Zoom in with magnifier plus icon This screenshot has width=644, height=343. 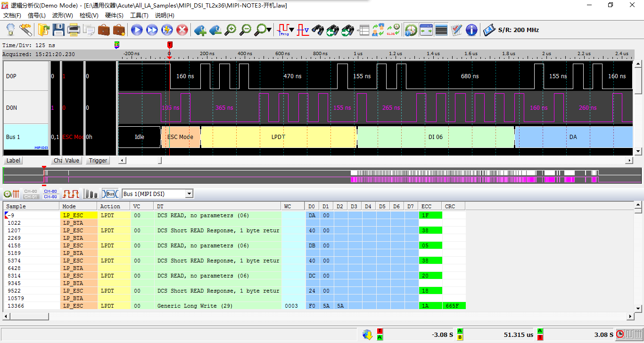point(230,30)
